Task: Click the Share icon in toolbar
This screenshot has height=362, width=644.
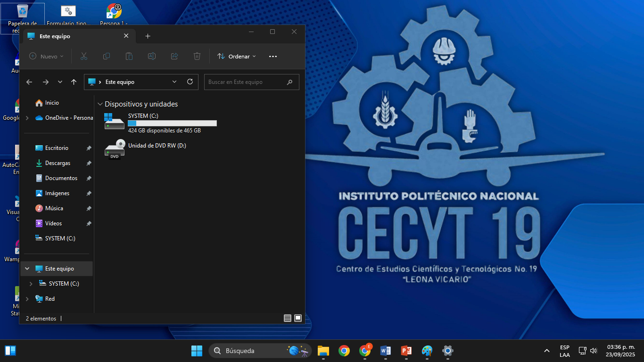Action: 174,56
